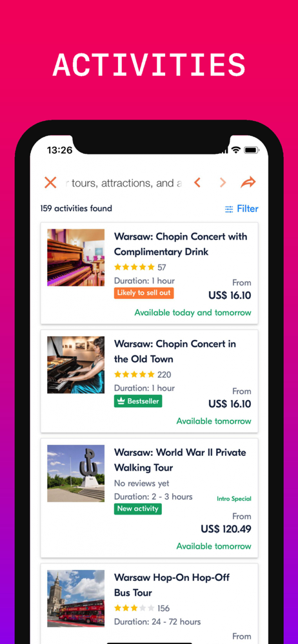Tap the orange share arrow icon
Screen dimensions: 298x644
[248, 182]
